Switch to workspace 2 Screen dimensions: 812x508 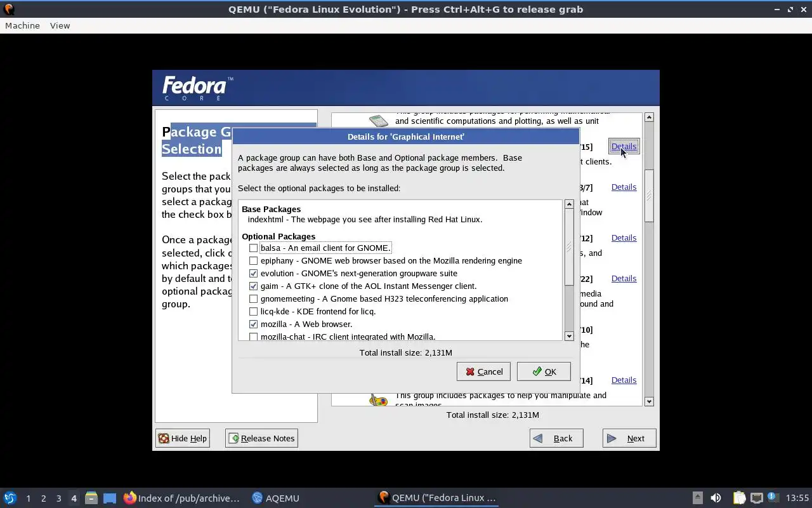tap(43, 498)
